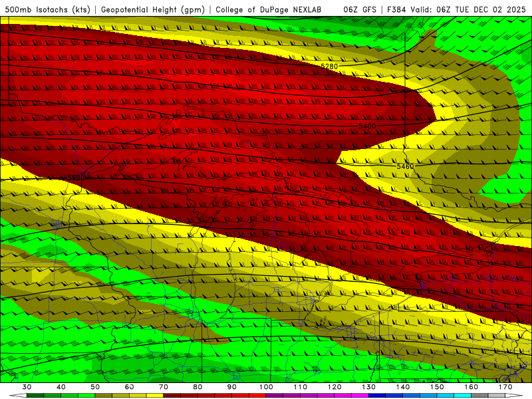The height and width of the screenshot is (399, 532).
Task: Select the bright red swatch left of 100
Action: (x=257, y=396)
